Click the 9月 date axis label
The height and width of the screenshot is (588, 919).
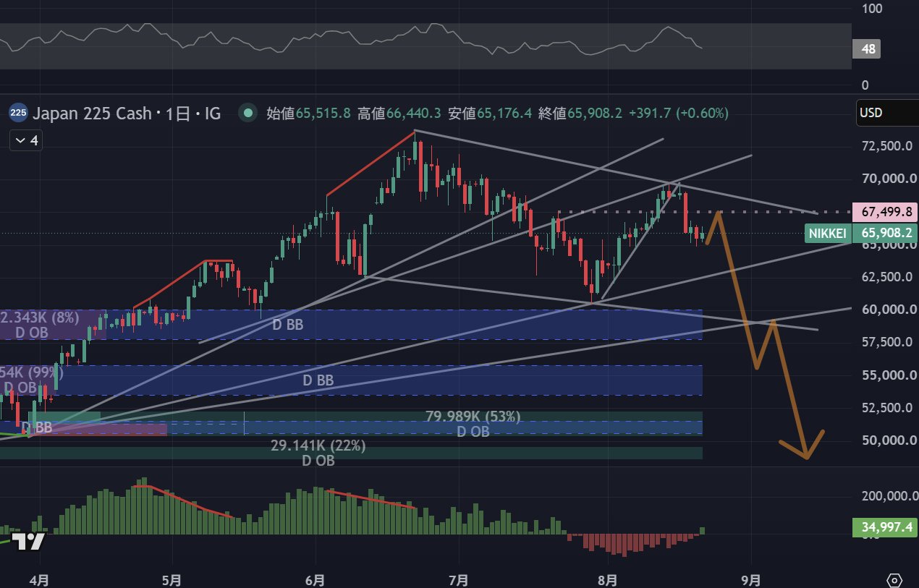point(752,580)
